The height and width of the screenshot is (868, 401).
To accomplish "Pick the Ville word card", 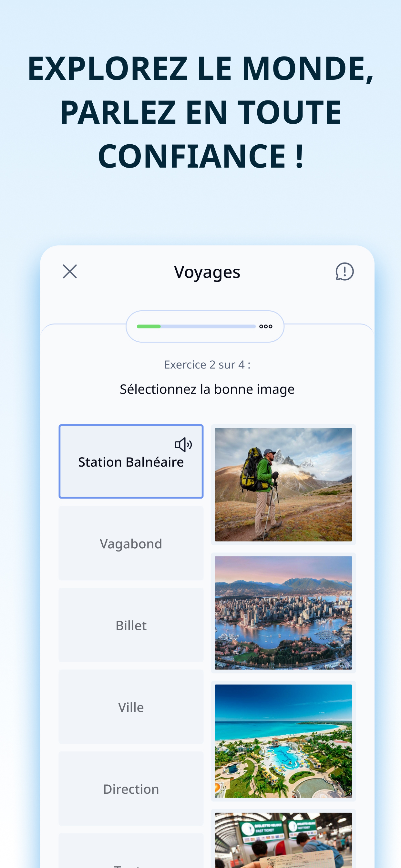I will (x=131, y=707).
